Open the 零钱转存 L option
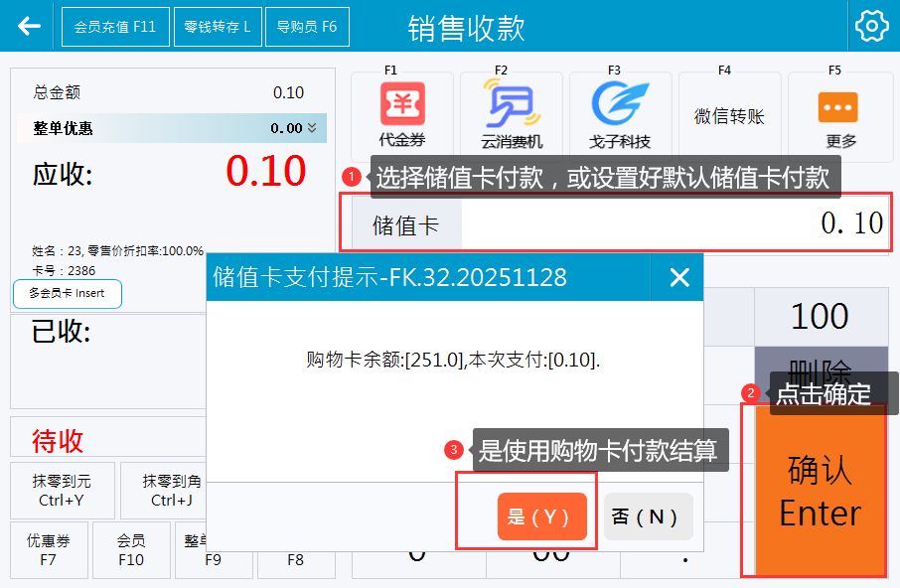Screen dimensions: 900x588 [x=218, y=27]
